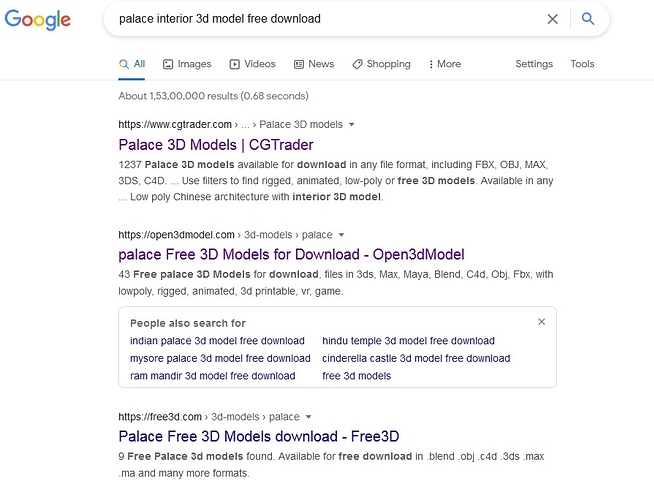Expand the cgtrader.com result dropdown arrow
Image resolution: width=654 pixels, height=500 pixels.
point(352,125)
